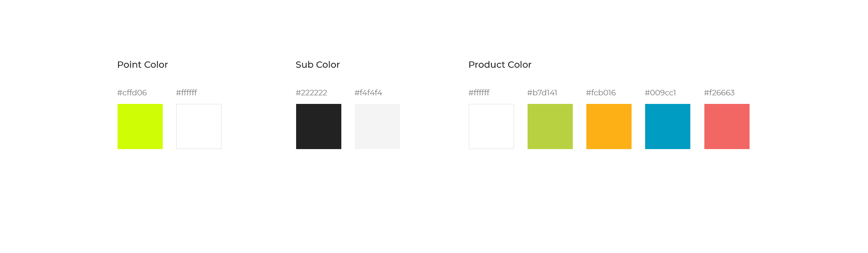Click #ffffff label under Point Color

[187, 93]
